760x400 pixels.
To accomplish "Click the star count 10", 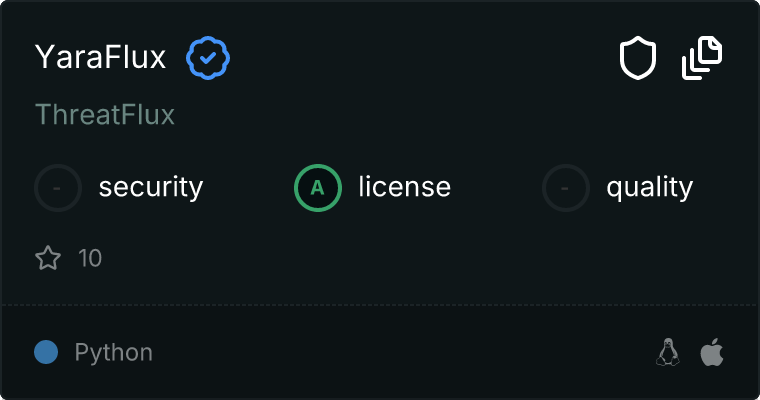I will (x=90, y=259).
